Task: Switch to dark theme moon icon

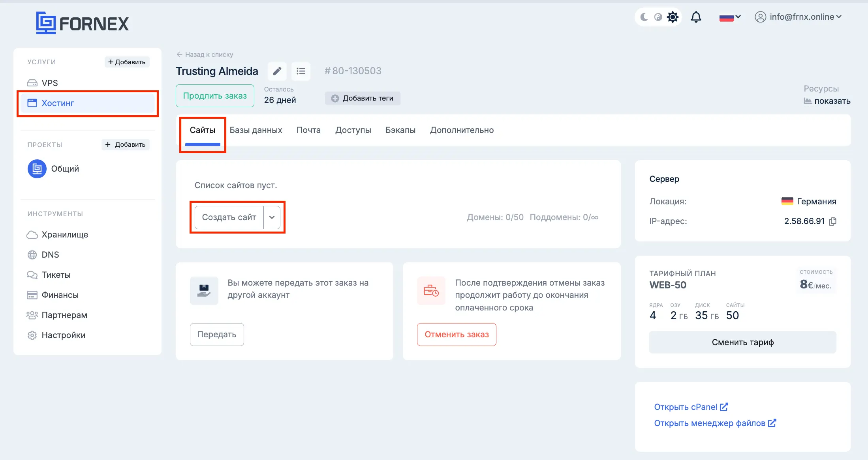Action: point(644,17)
